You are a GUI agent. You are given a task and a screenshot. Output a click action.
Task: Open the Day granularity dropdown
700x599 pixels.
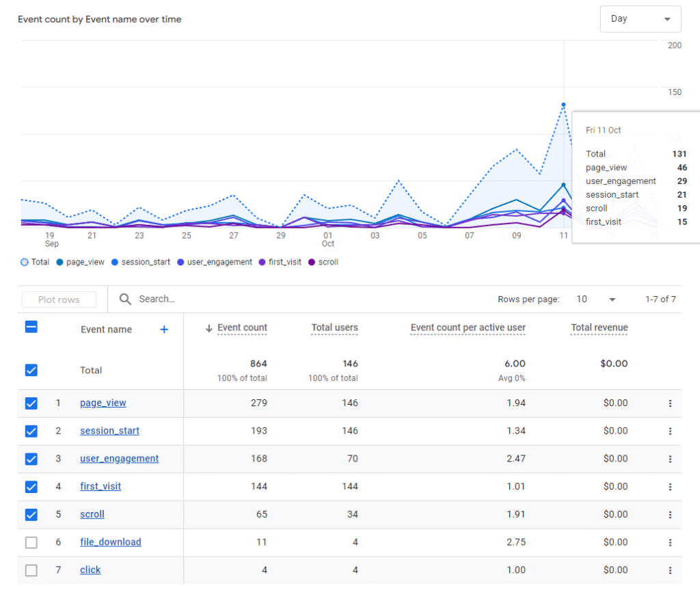(640, 19)
